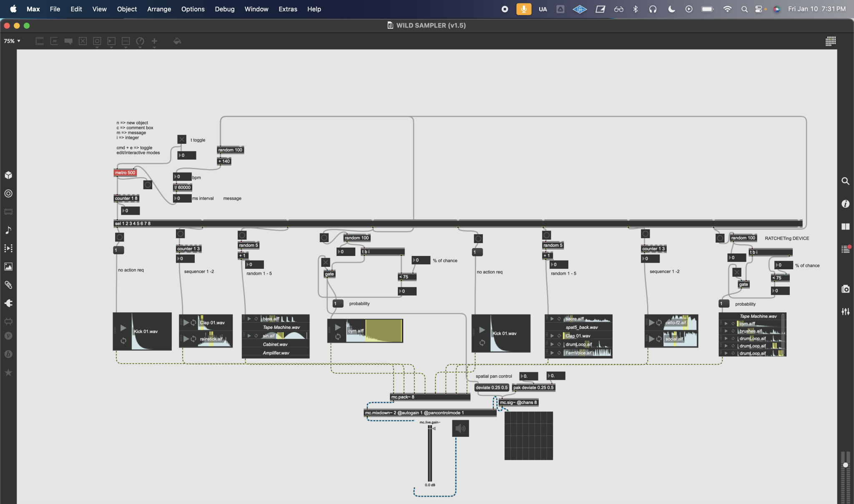Open the Inspector info icon
The height and width of the screenshot is (504, 854).
(845, 204)
